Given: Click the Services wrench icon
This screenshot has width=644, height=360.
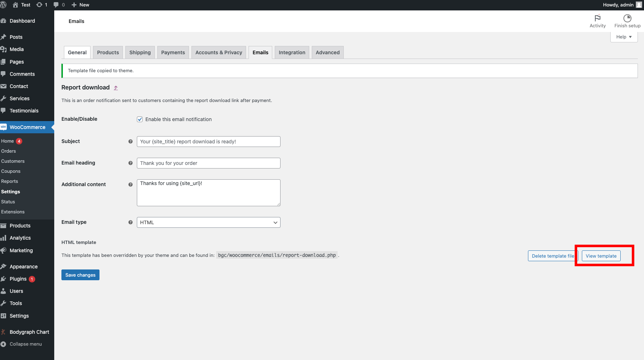Looking at the screenshot, I should tap(3, 98).
